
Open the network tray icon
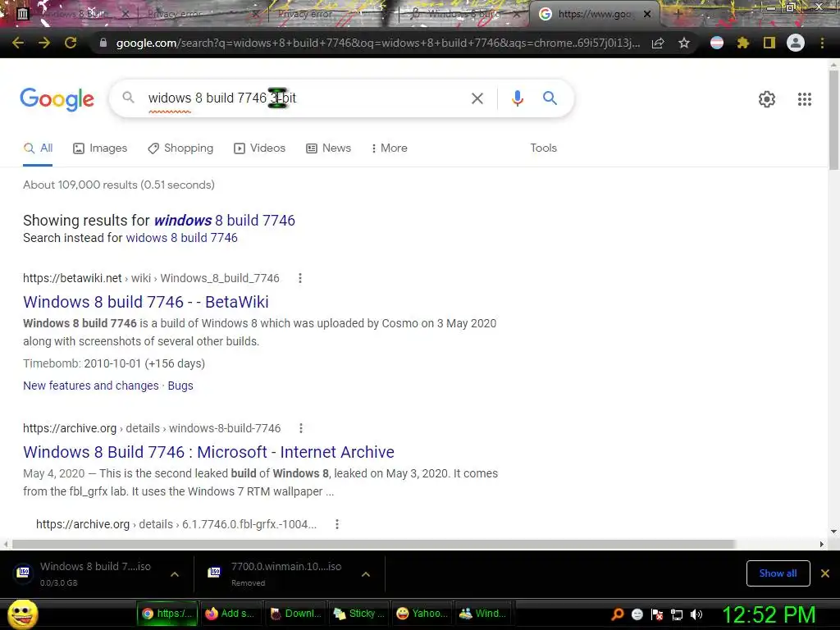tap(677, 614)
